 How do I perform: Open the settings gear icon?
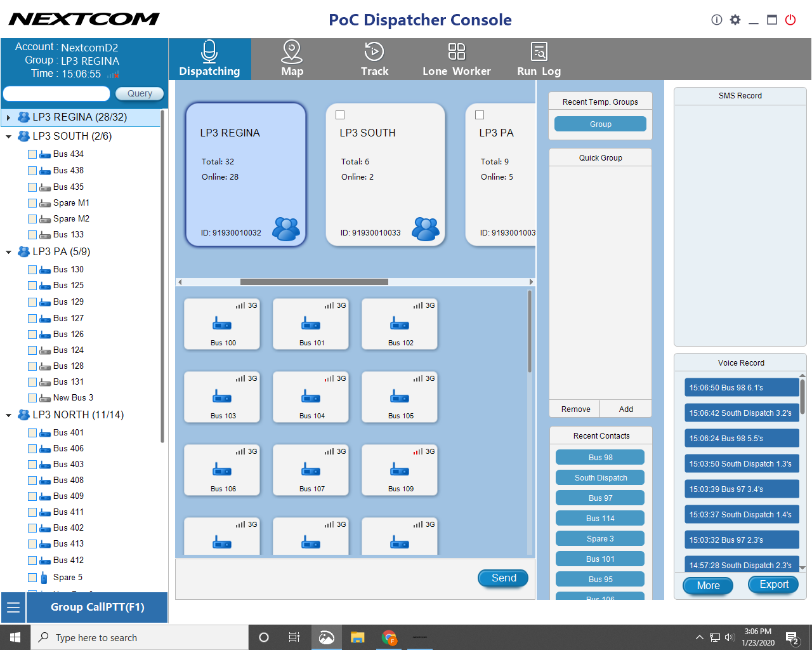pos(735,20)
